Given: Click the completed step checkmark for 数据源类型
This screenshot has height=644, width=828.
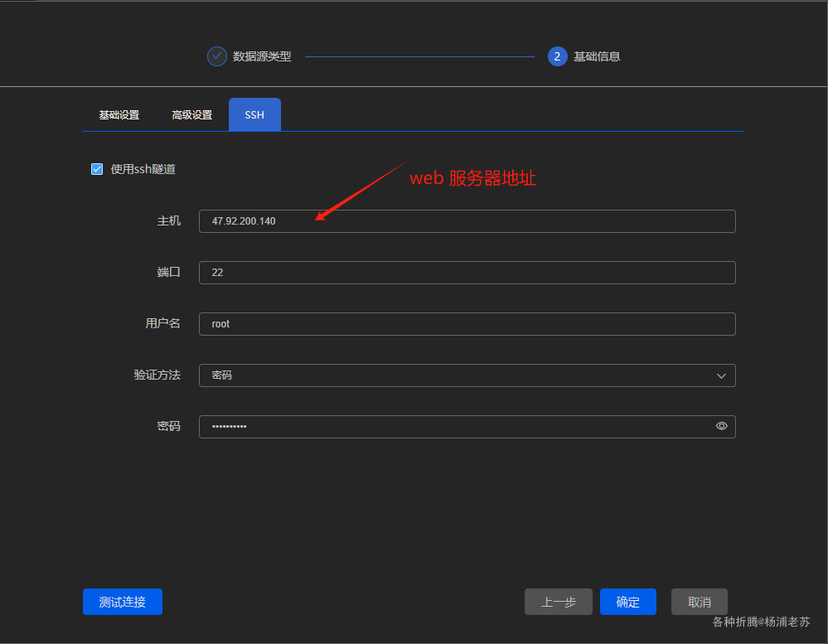Looking at the screenshot, I should 216,56.
